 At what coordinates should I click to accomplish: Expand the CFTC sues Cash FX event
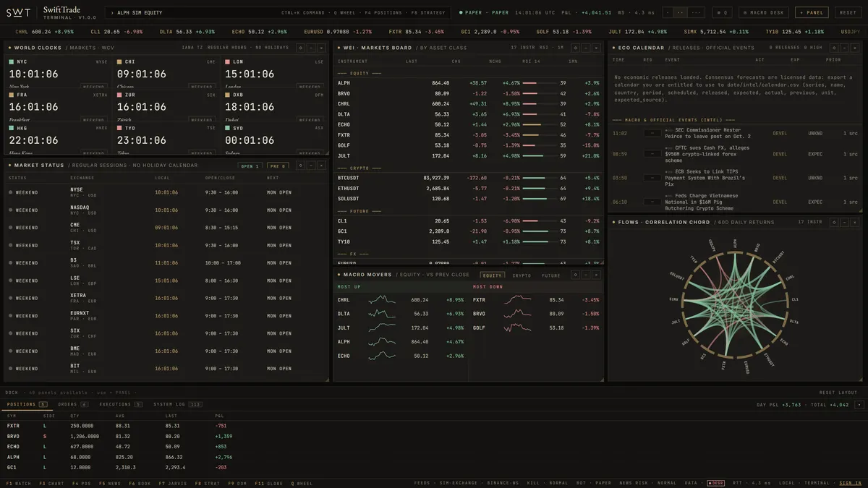734,154
